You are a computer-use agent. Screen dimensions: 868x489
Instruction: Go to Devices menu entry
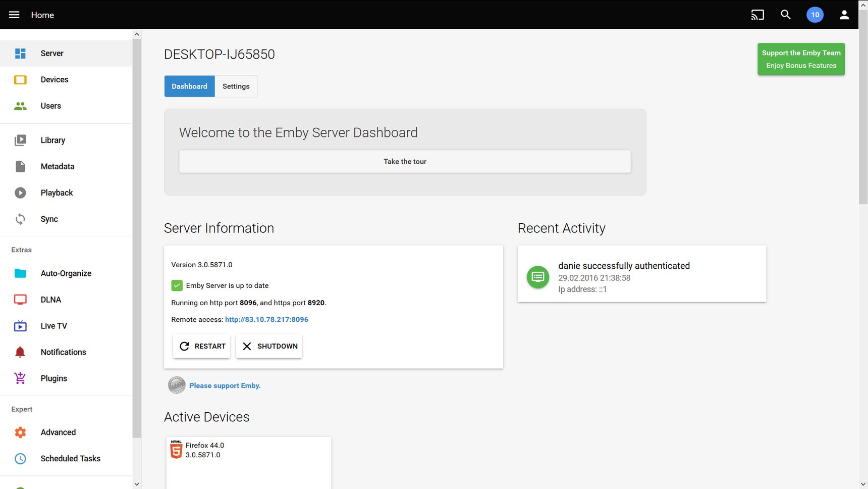(x=66, y=80)
